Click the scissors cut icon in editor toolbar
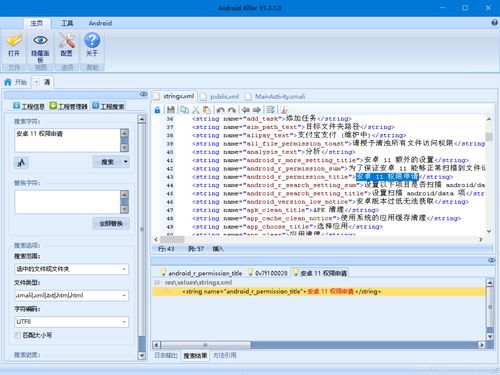Image resolution: width=500 pixels, height=375 pixels. tap(196, 110)
